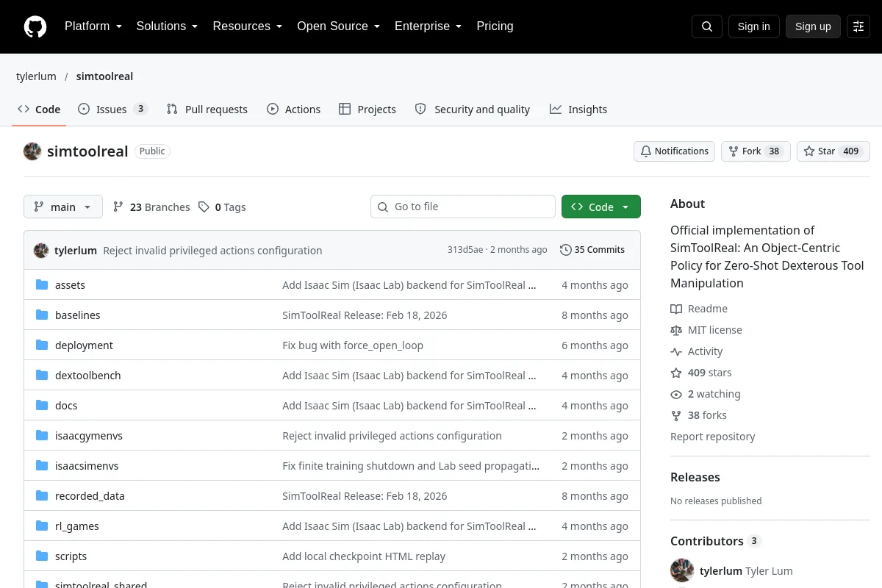This screenshot has width=882, height=588.
Task: Click the Sign in button
Action: coord(754,26)
